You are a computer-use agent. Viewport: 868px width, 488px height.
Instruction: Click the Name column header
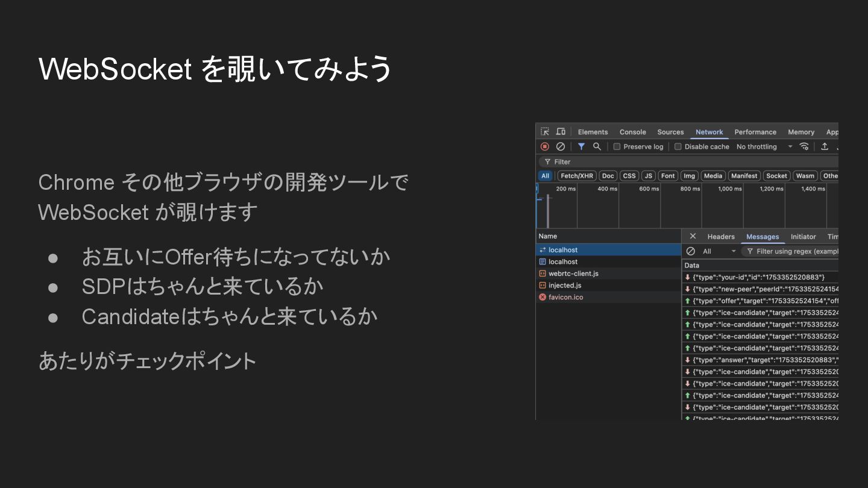tap(608, 236)
